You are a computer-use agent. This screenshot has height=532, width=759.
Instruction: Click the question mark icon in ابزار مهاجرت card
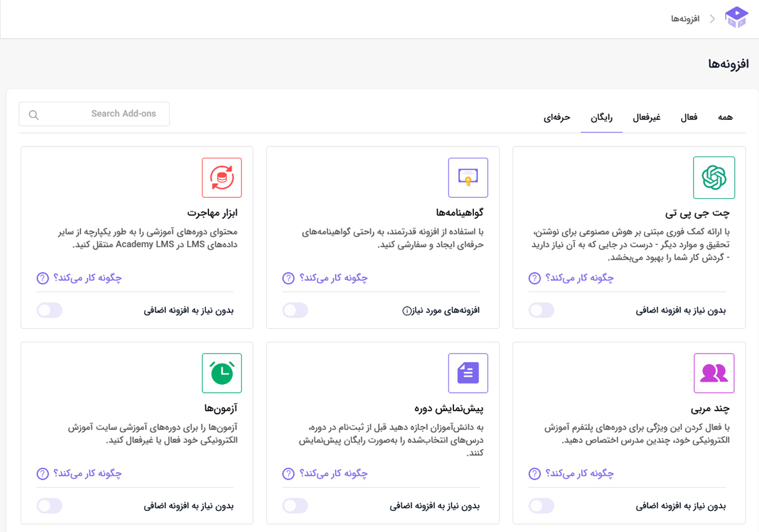(42, 278)
